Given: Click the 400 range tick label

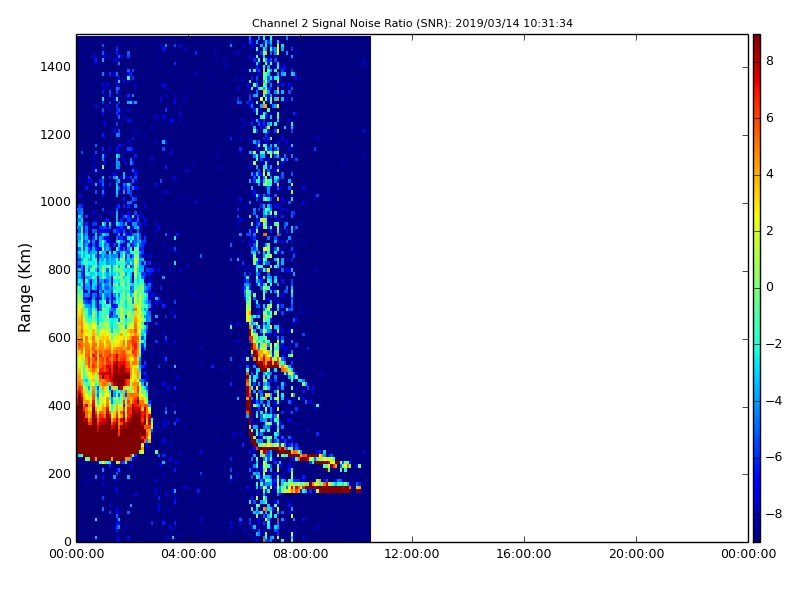Looking at the screenshot, I should [x=59, y=406].
